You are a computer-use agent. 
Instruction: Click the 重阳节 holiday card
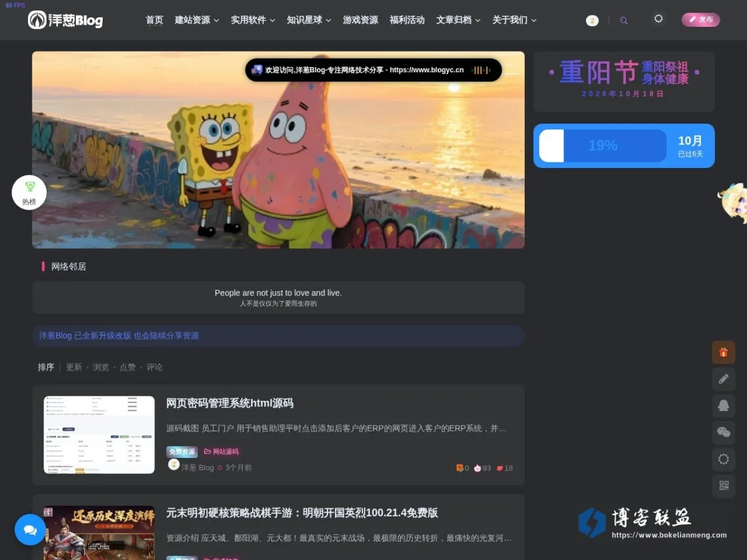point(624,82)
